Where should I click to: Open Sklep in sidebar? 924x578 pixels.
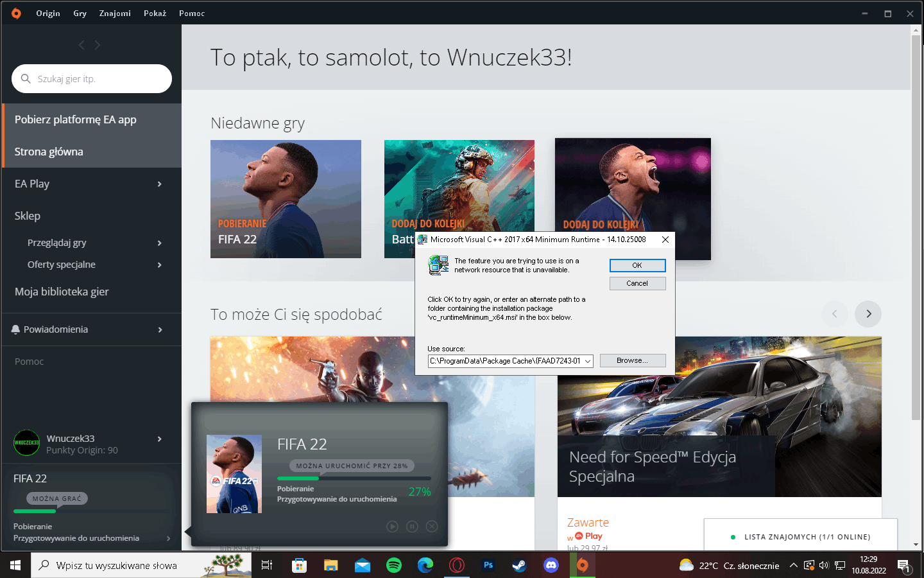point(28,216)
